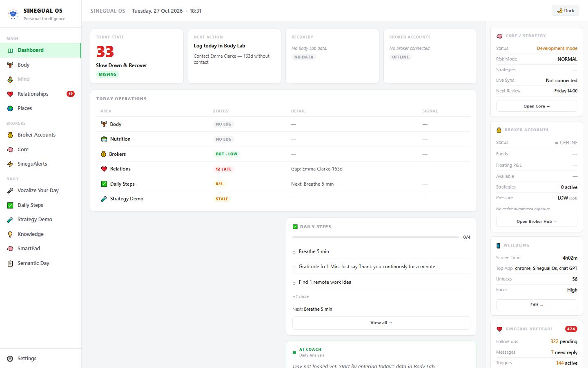Click the Core brain icon in sidebar
The width and height of the screenshot is (588, 368).
10,150
